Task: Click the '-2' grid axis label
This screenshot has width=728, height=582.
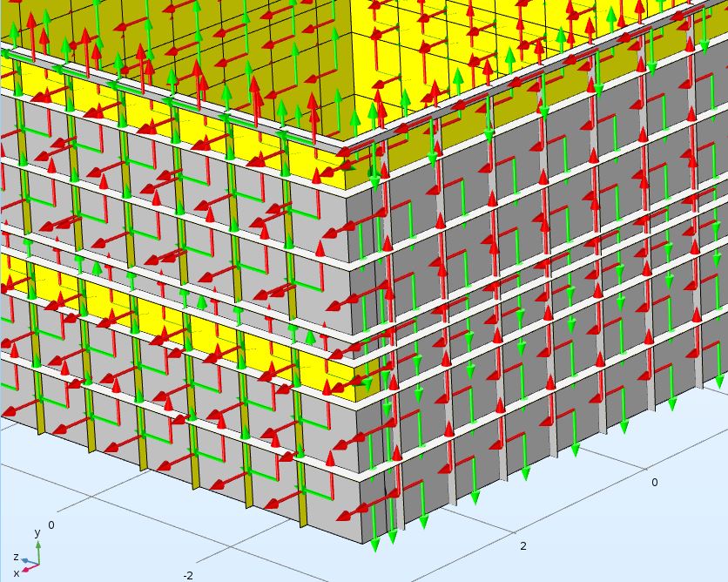Action: (188, 575)
